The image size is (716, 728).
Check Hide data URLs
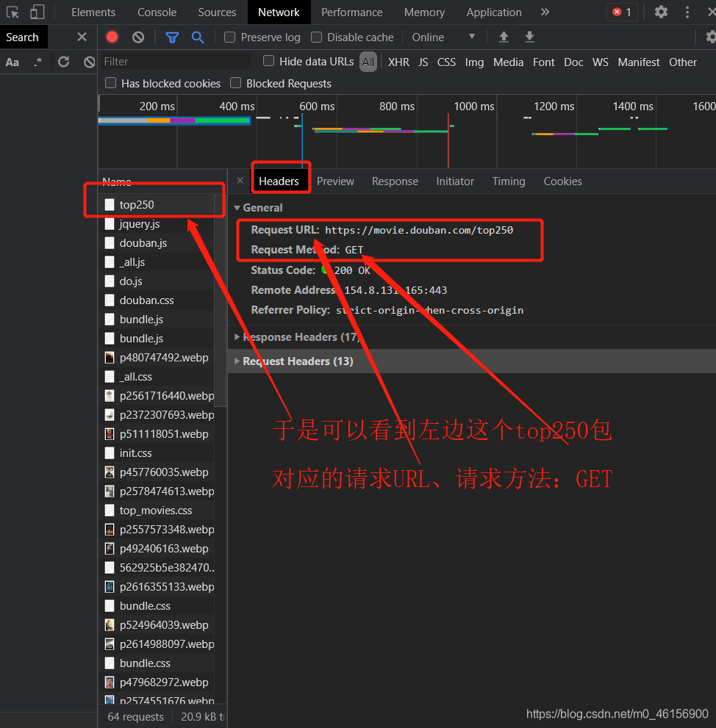[x=268, y=60]
